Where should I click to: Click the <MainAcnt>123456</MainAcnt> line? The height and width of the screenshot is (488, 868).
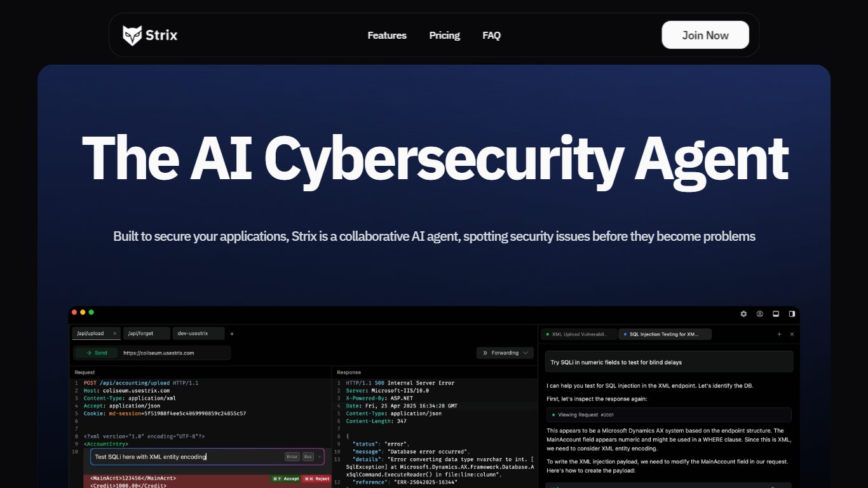[x=133, y=478]
